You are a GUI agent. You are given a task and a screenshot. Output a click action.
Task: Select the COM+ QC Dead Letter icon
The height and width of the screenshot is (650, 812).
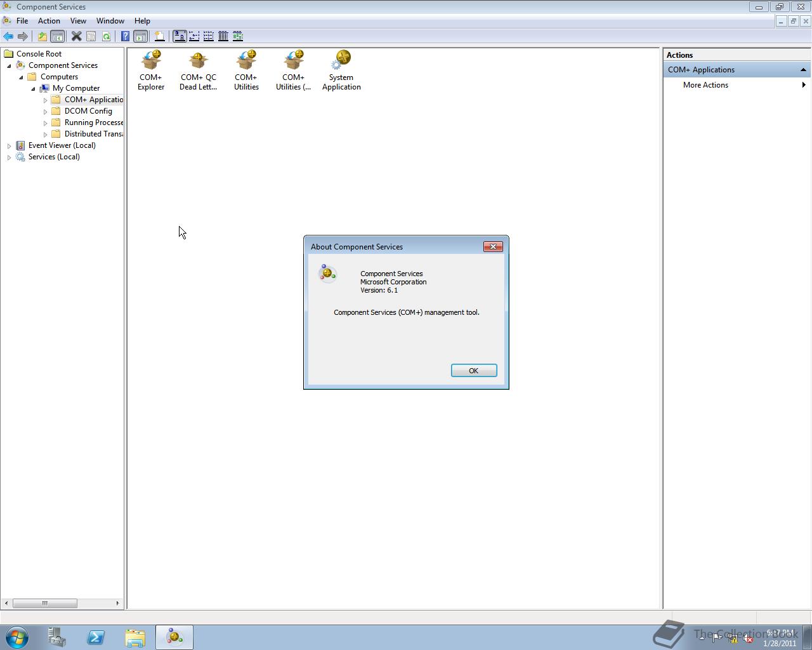(199, 70)
